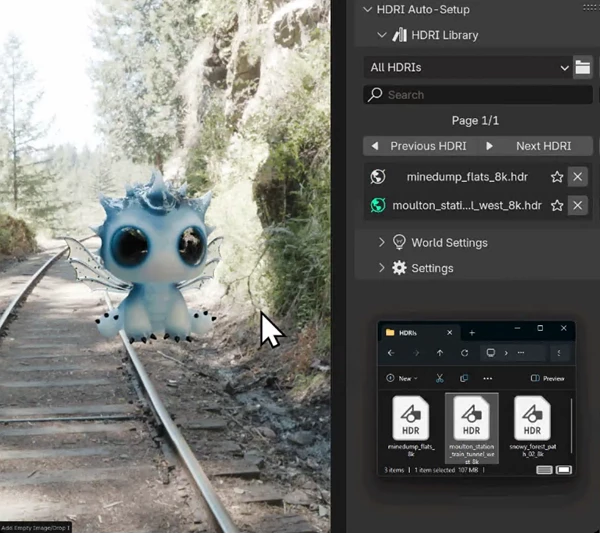Click the File Explorer vertical scrollbar
This screenshot has width=600, height=533.
point(571,425)
